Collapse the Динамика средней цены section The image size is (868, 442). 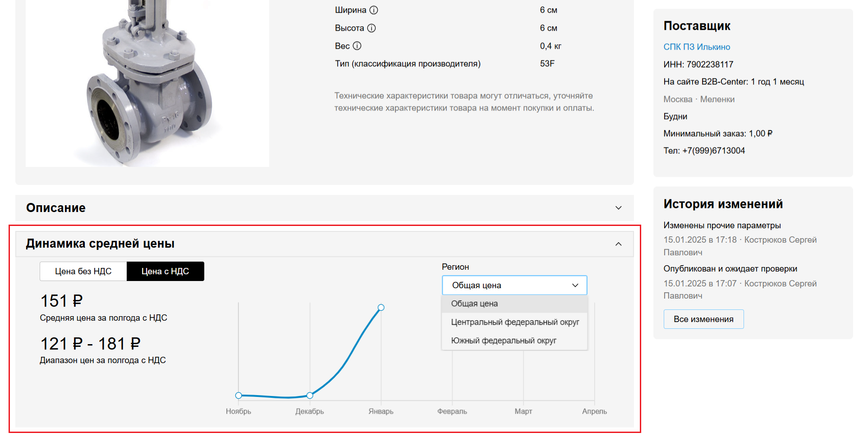click(x=618, y=244)
